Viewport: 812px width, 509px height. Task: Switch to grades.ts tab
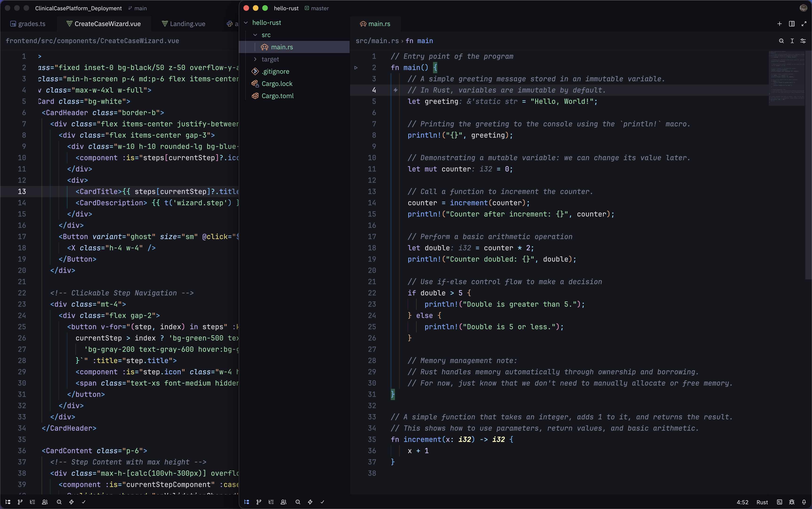[28, 23]
